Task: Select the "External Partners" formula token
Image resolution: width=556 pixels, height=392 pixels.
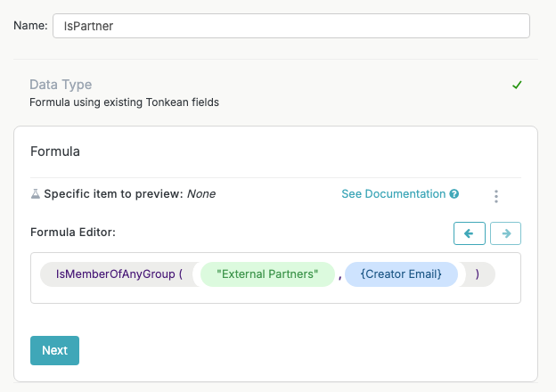Action: pyautogui.click(x=267, y=274)
